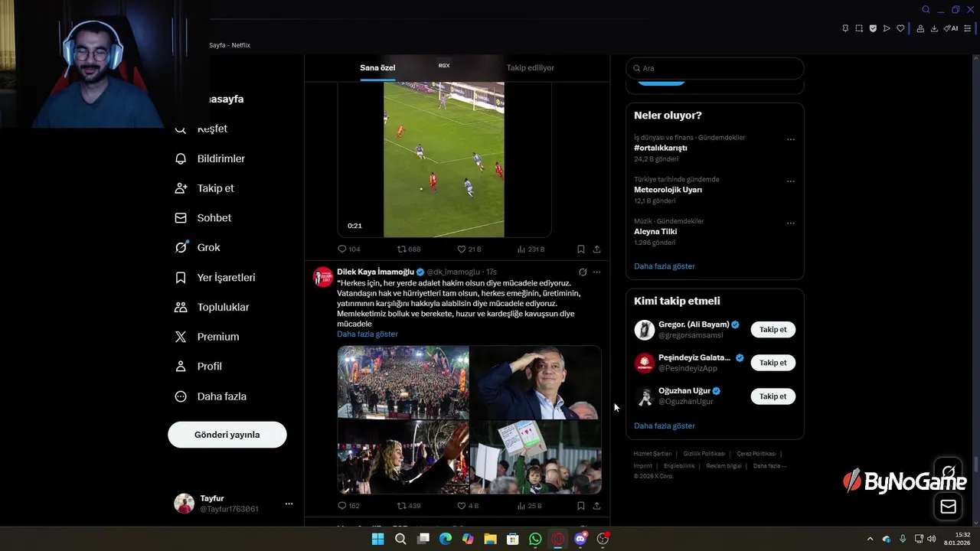Open the saluting man photo
Viewport: 980px width, 551px height.
pos(535,383)
